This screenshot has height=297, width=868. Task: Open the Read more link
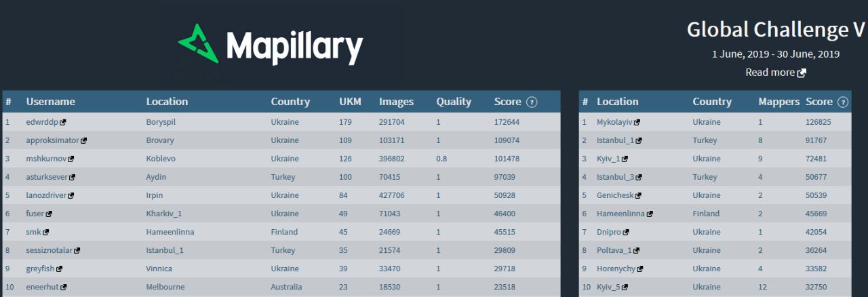coord(770,72)
